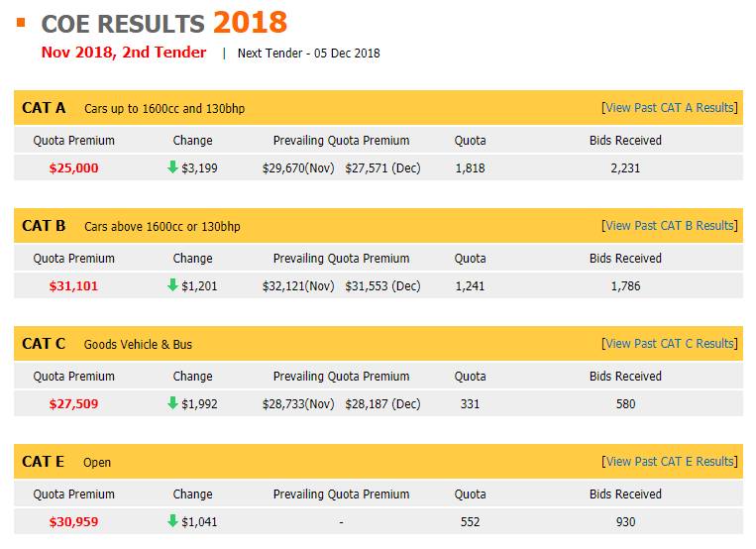Select the CAT C Goods Vehicle & Bus header
The height and width of the screenshot is (549, 756).
click(x=138, y=345)
